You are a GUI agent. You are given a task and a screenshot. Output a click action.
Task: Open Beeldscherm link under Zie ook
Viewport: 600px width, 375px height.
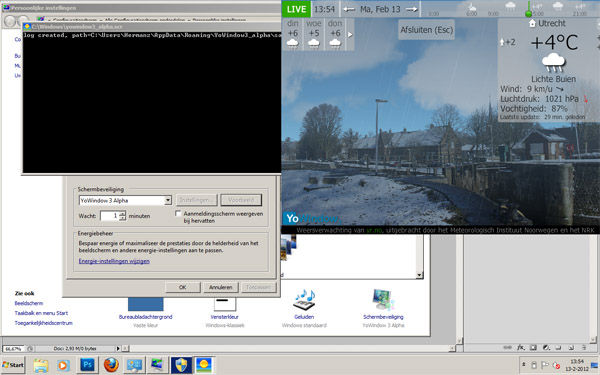pyautogui.click(x=29, y=303)
